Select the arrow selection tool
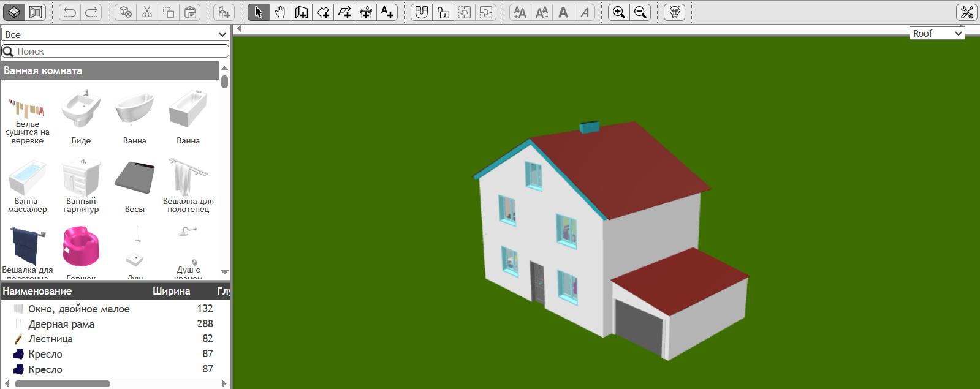Screen dimensions: 980x389 coord(259,12)
